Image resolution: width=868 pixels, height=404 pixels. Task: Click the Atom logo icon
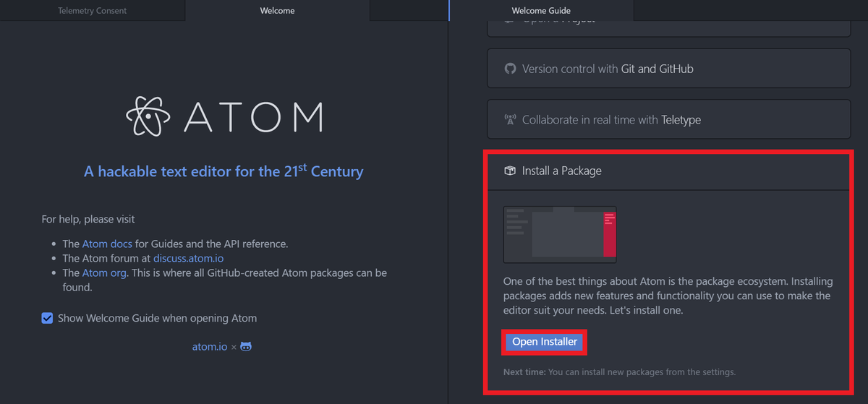tap(148, 116)
